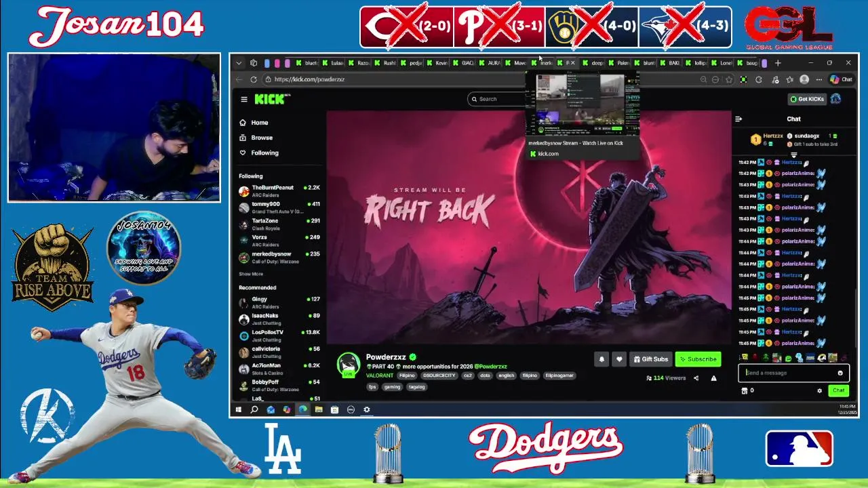868x488 pixels.
Task: Click the browser address bar URL
Action: click(x=309, y=79)
